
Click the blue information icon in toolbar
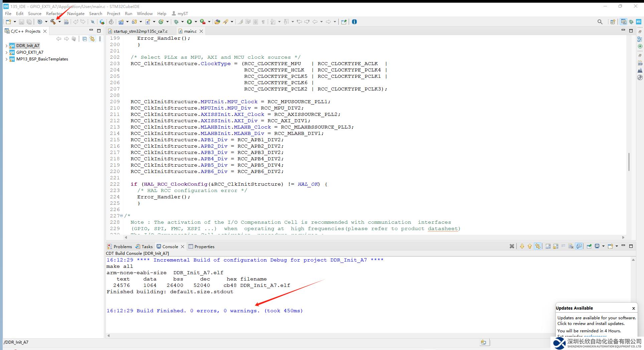tap(354, 22)
